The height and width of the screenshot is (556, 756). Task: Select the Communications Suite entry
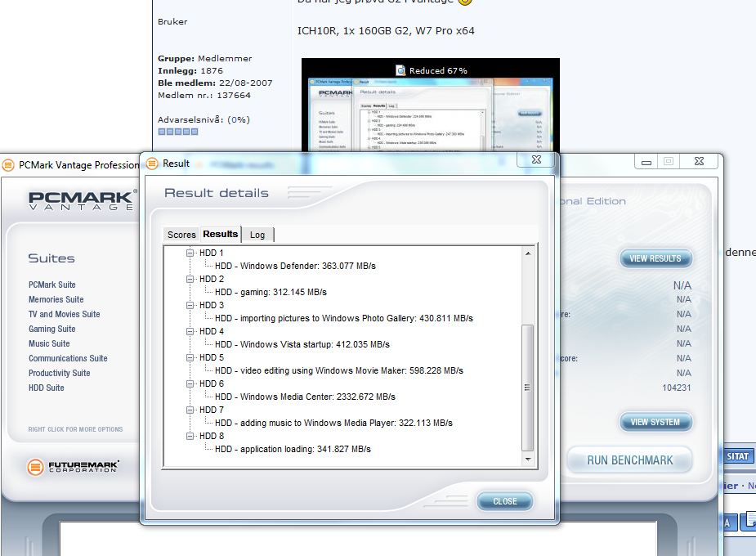pos(68,358)
